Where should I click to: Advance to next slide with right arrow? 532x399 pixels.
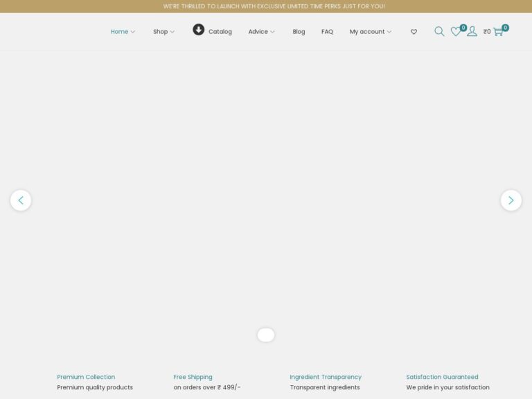(511, 200)
